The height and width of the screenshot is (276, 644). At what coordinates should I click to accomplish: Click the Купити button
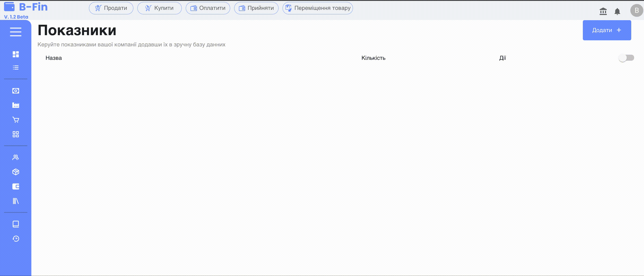tap(160, 8)
